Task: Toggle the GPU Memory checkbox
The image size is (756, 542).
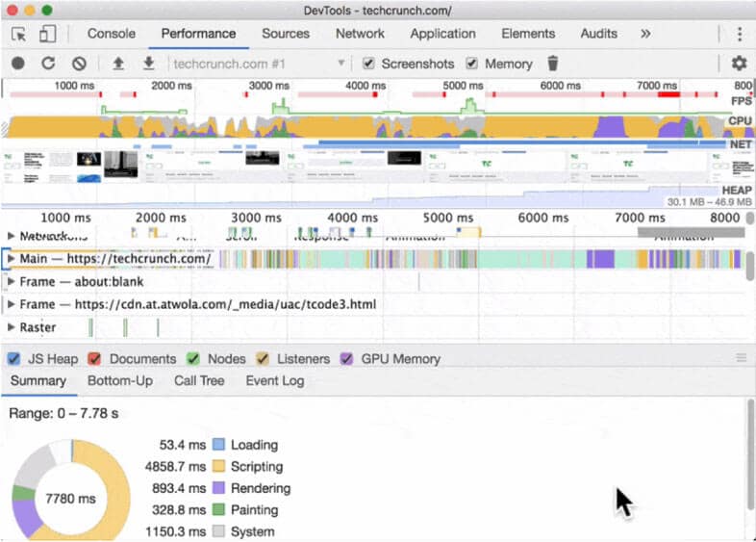Action: [x=346, y=358]
